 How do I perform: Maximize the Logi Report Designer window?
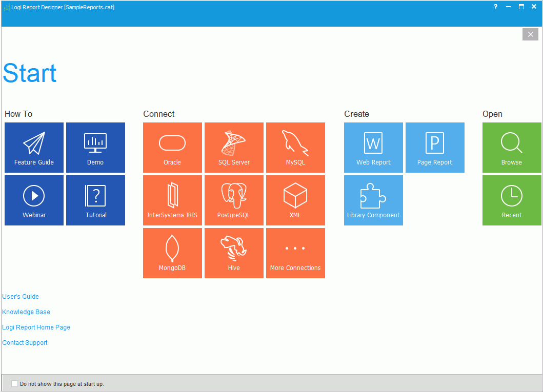coord(521,7)
